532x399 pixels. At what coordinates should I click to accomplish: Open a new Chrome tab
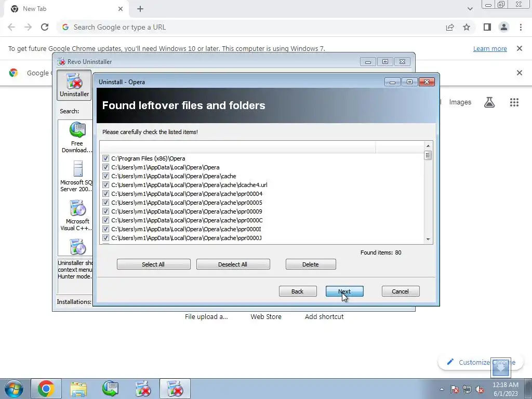coord(140,9)
